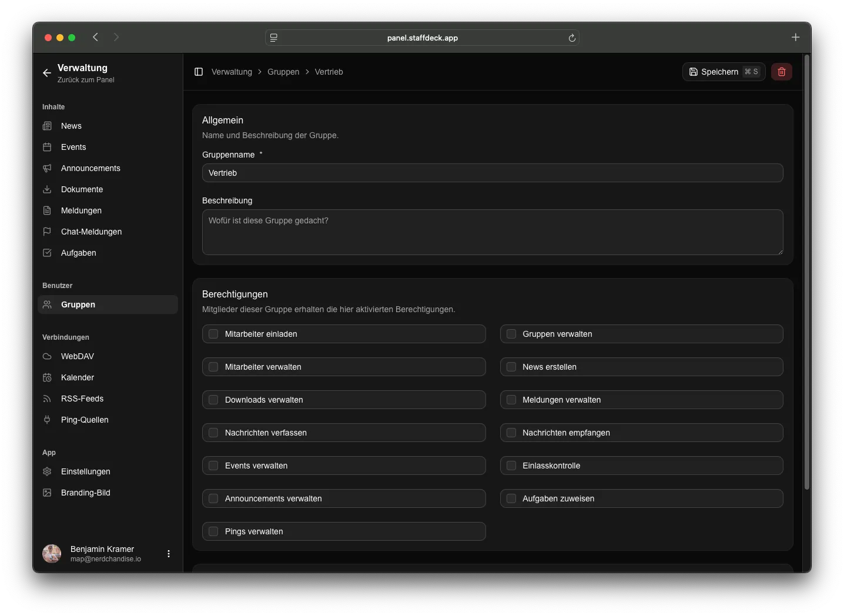Click the browser reload icon
Viewport: 844px width, 616px height.
[x=572, y=38]
